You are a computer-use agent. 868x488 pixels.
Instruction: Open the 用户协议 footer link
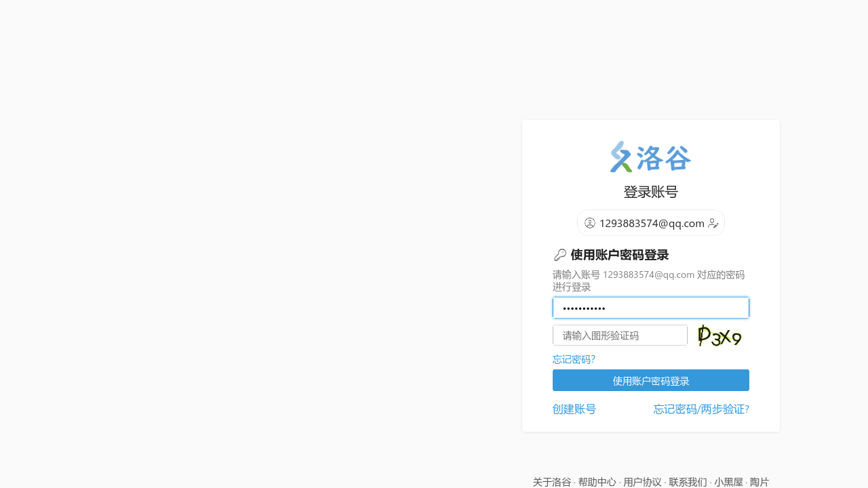click(x=642, y=482)
